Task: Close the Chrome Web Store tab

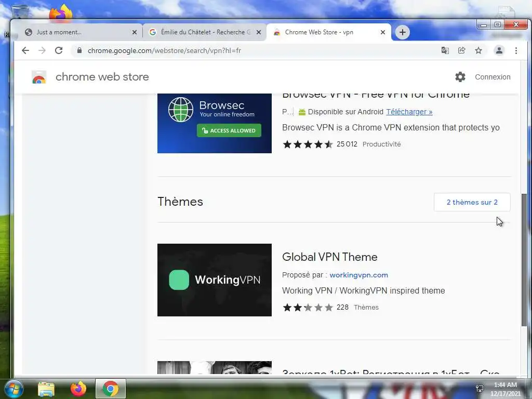Action: pos(383,32)
